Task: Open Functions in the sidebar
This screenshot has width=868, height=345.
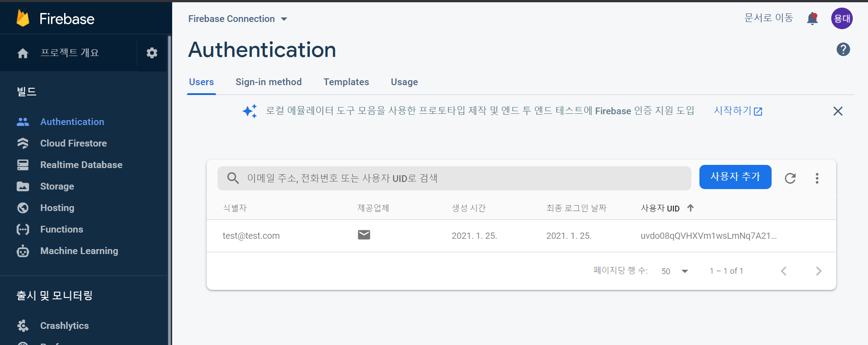Action: point(62,229)
